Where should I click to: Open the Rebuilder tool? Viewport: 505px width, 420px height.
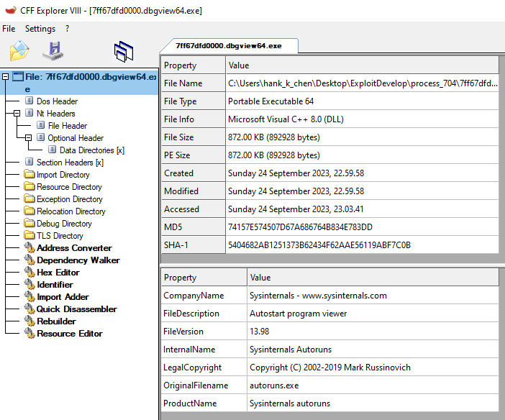tap(56, 321)
